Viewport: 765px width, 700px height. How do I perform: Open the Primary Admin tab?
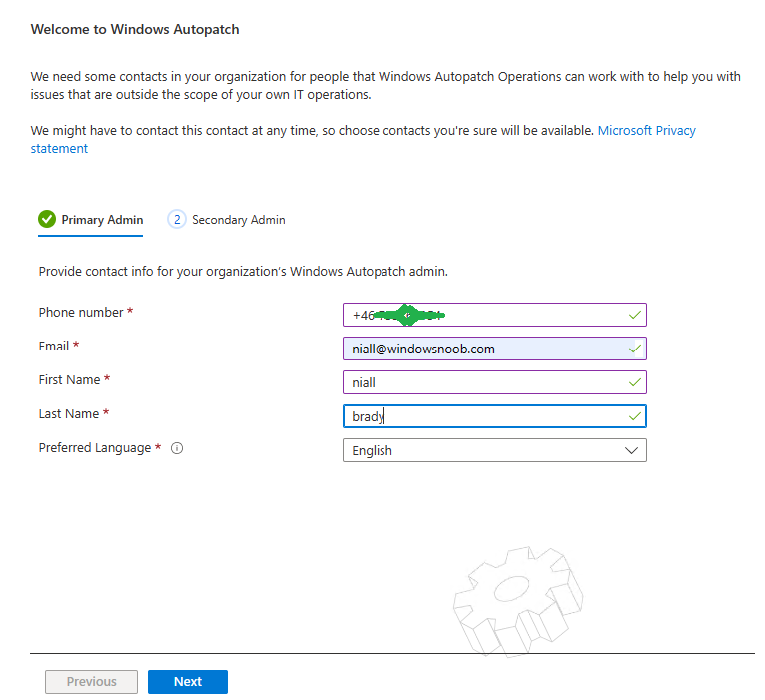[90, 220]
